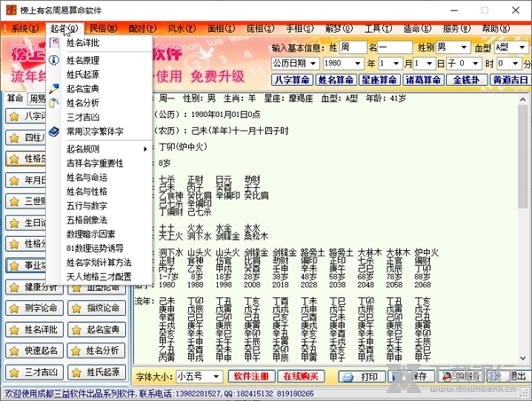Click the 起名宝典 sidebar button

click(97, 330)
